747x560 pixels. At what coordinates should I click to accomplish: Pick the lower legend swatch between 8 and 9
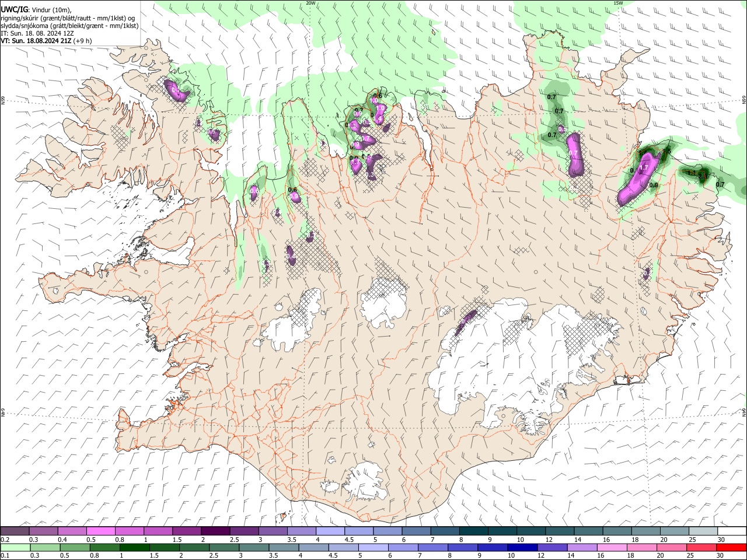[x=463, y=548]
